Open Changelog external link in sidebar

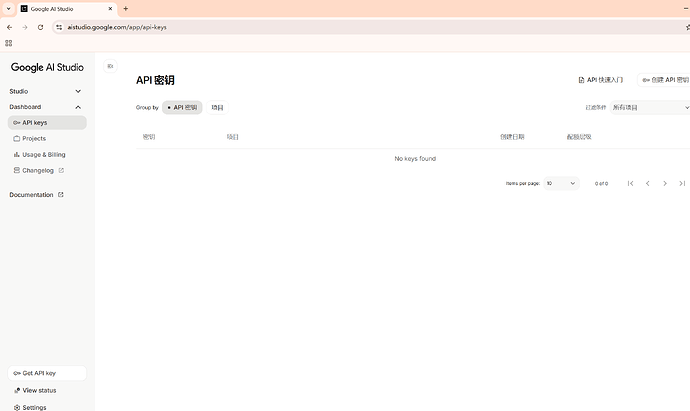pyautogui.click(x=47, y=170)
